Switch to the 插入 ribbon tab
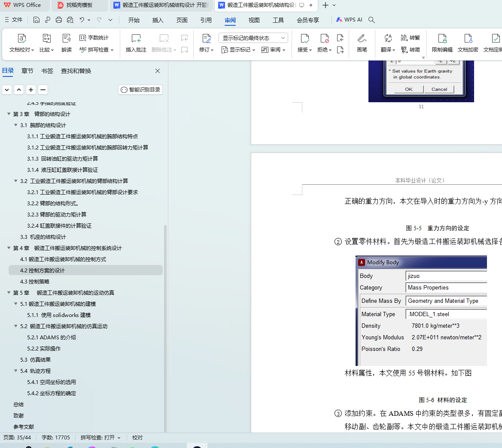This screenshot has width=502, height=448. pos(158,20)
